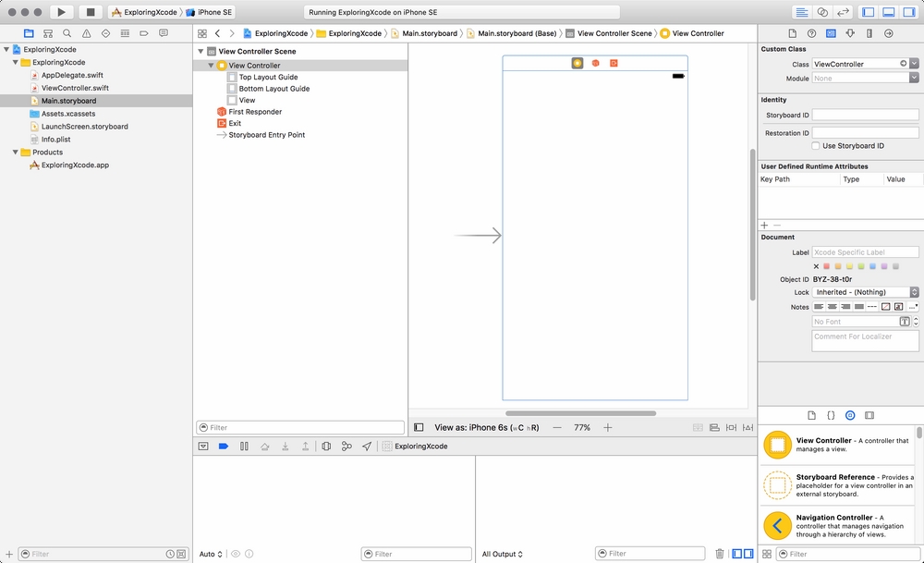Click the Run (play) button
Screen dimensions: 924x563
tap(61, 12)
